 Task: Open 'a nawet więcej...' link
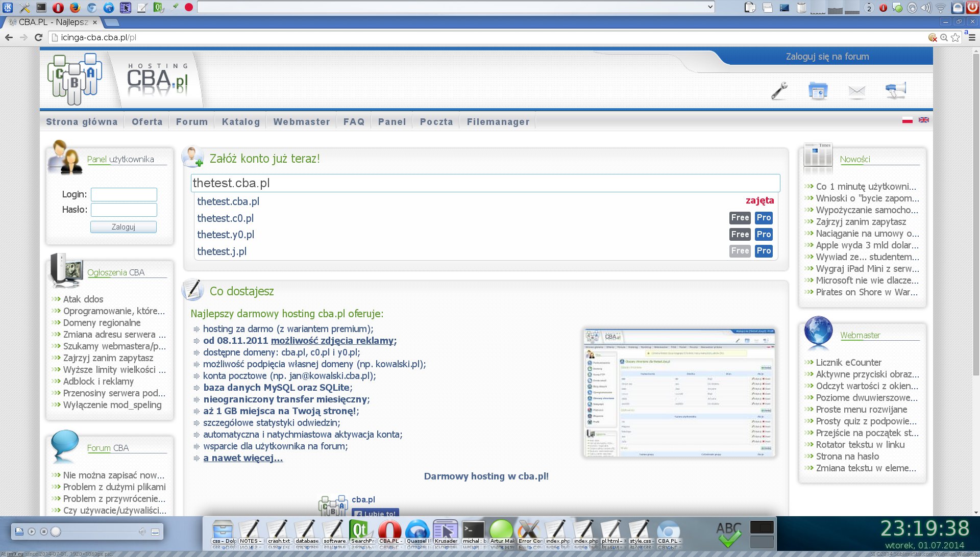point(243,458)
